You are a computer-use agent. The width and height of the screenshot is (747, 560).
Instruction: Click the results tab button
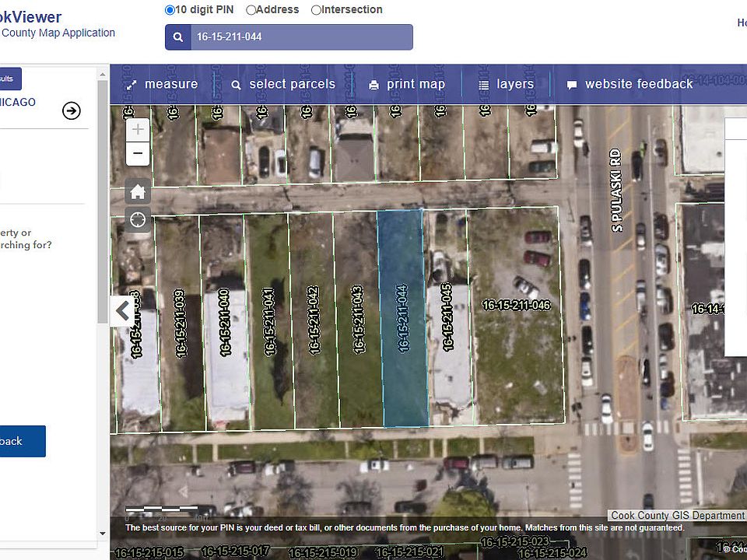[9, 79]
